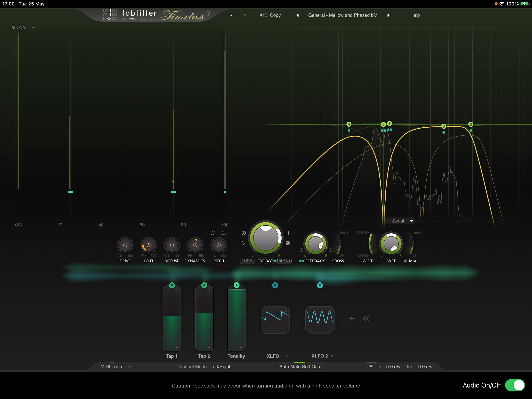Click Auto Mute Self-Osc button

299,366
